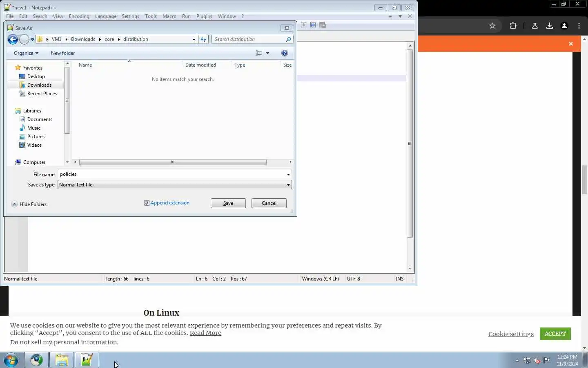Screen dimensions: 588x368
Task: Click the refresh icon beside address bar
Action: pyautogui.click(x=203, y=39)
